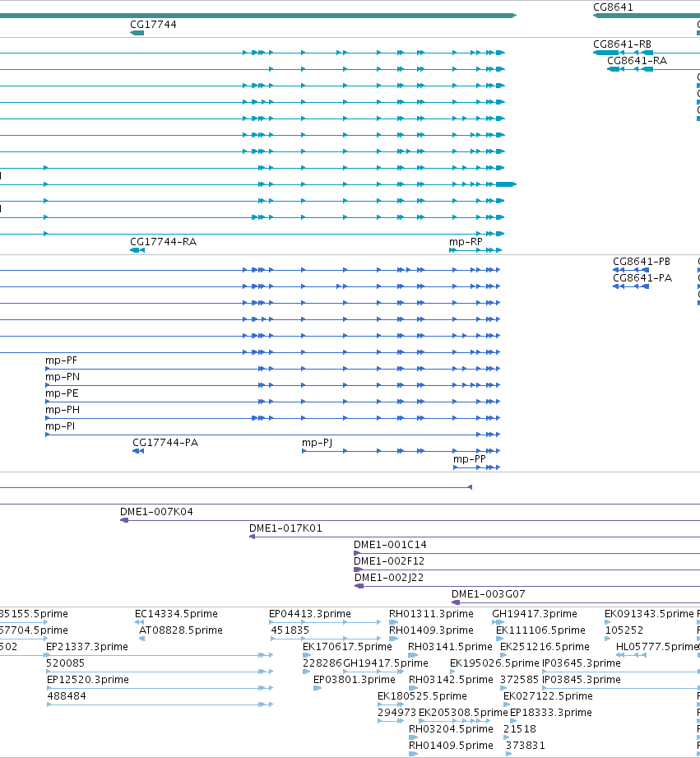Click the feature labeled 228286
The image size is (700, 758).
click(x=322, y=663)
